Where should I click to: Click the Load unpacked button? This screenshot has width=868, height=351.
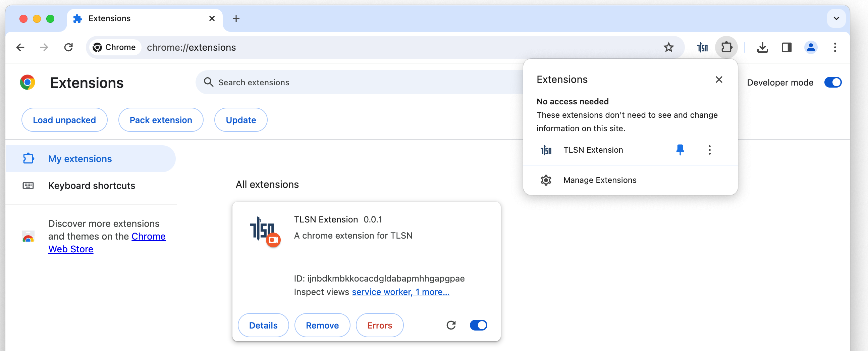(64, 120)
